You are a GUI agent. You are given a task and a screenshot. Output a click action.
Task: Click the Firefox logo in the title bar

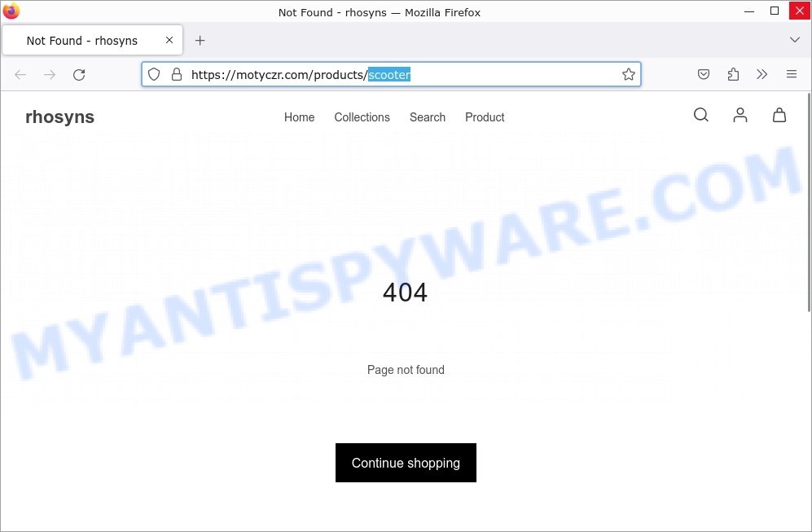(11, 11)
